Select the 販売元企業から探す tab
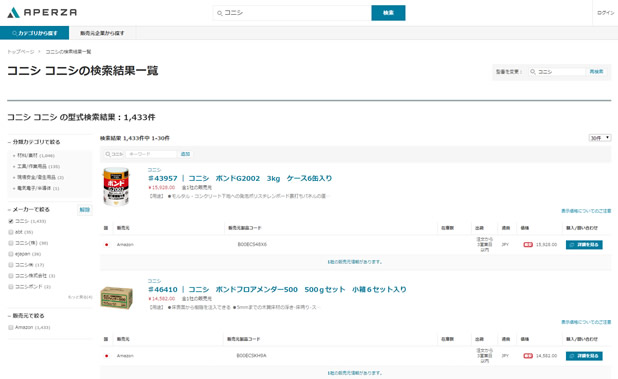The width and height of the screenshot is (618, 379). (102, 33)
